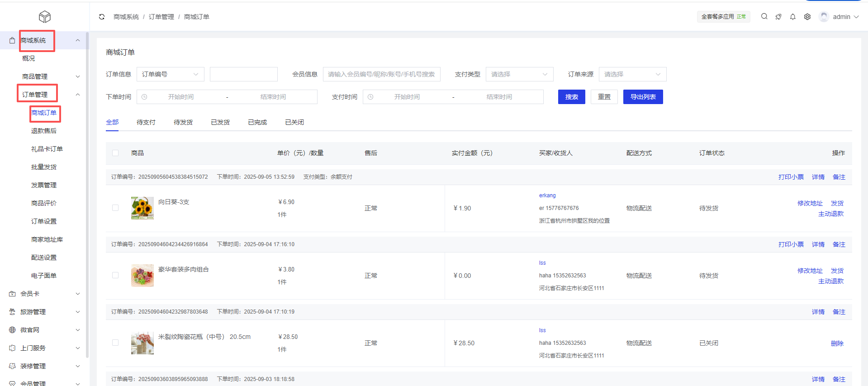This screenshot has width=868, height=386.
Task: Switch to the 待发货 tab
Action: (183, 122)
